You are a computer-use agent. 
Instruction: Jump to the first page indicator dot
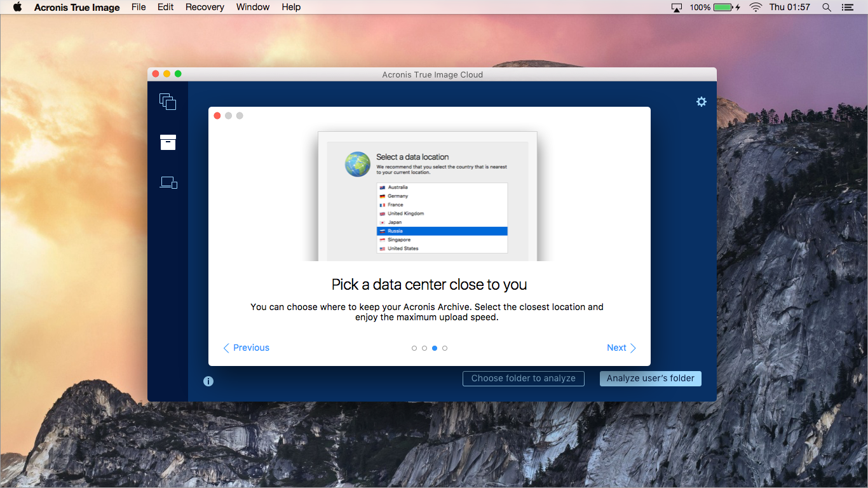414,348
